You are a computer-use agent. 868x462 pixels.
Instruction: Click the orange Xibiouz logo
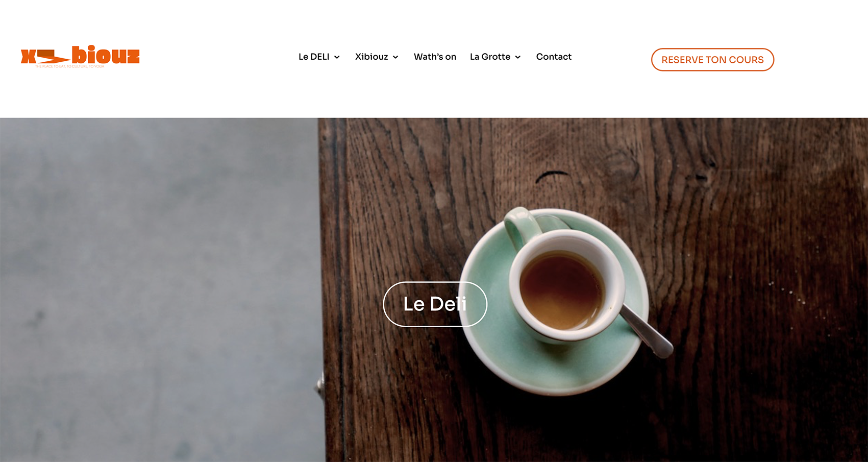point(80,56)
